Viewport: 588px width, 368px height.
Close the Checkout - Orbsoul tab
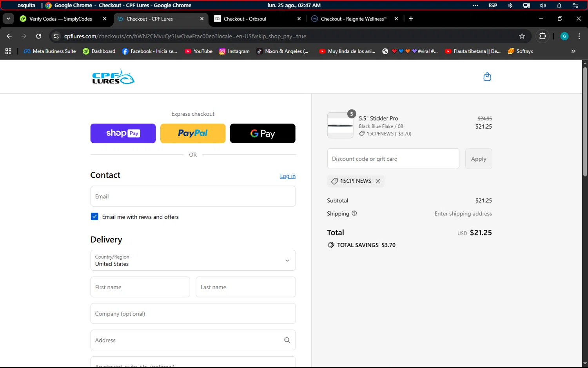coord(299,19)
